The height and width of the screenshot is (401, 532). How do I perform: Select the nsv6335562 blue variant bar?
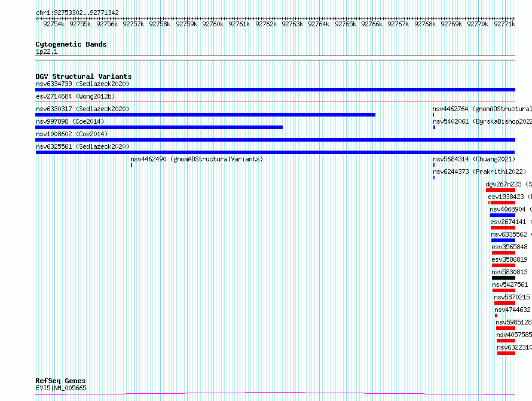pos(503,240)
